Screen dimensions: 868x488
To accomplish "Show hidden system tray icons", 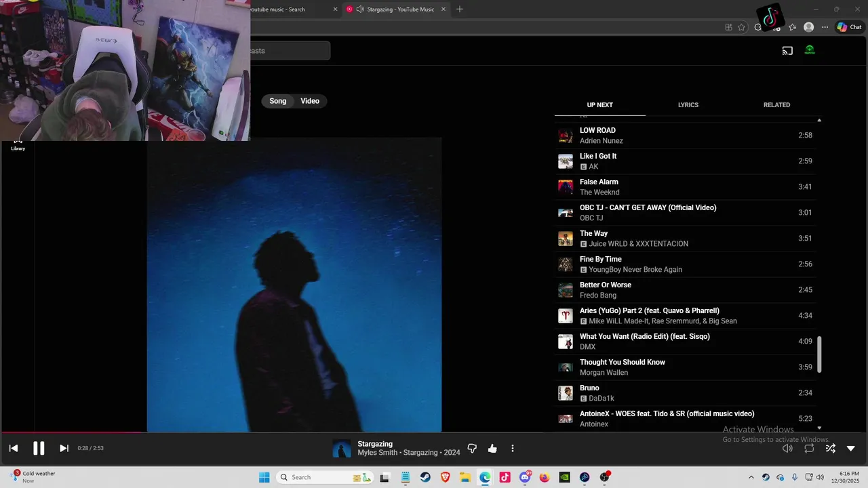I will tap(751, 477).
